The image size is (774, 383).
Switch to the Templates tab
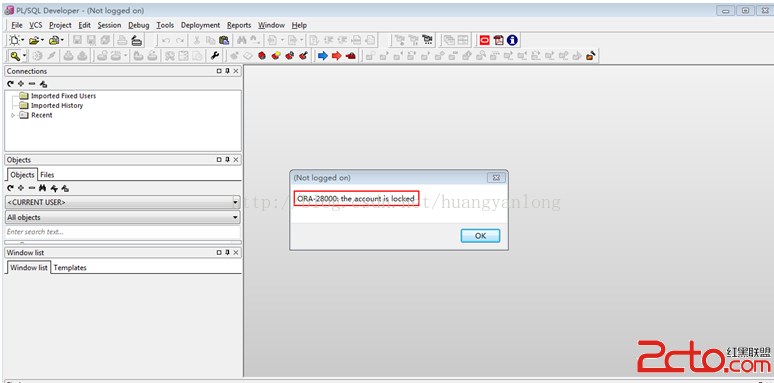tap(70, 268)
